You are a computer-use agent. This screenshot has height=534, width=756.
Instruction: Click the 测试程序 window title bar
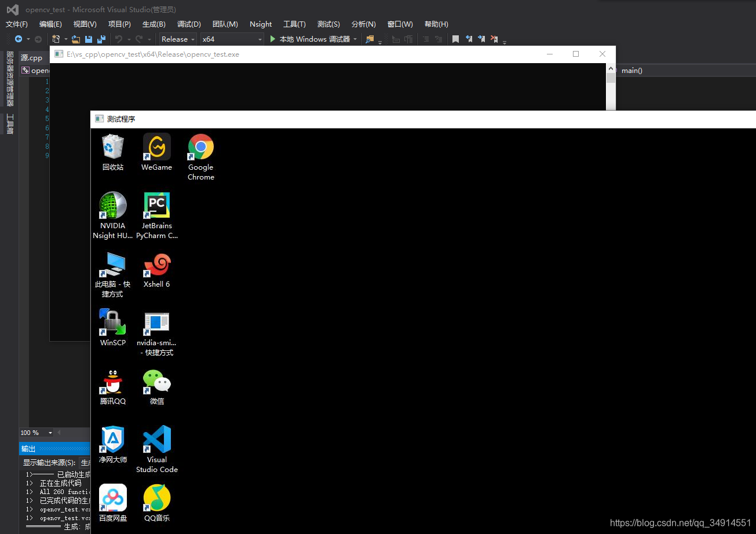coord(423,119)
